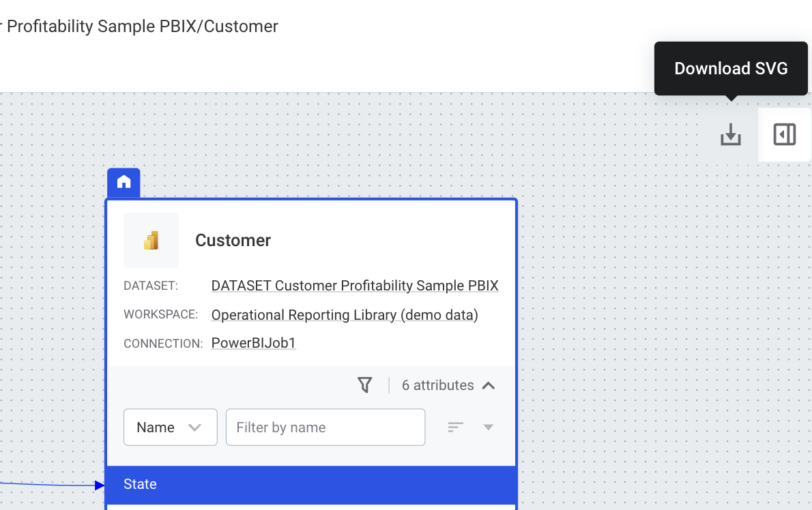Open DATASET Customer Profitability Sample PBIX link
This screenshot has width=812, height=510.
pyautogui.click(x=355, y=286)
